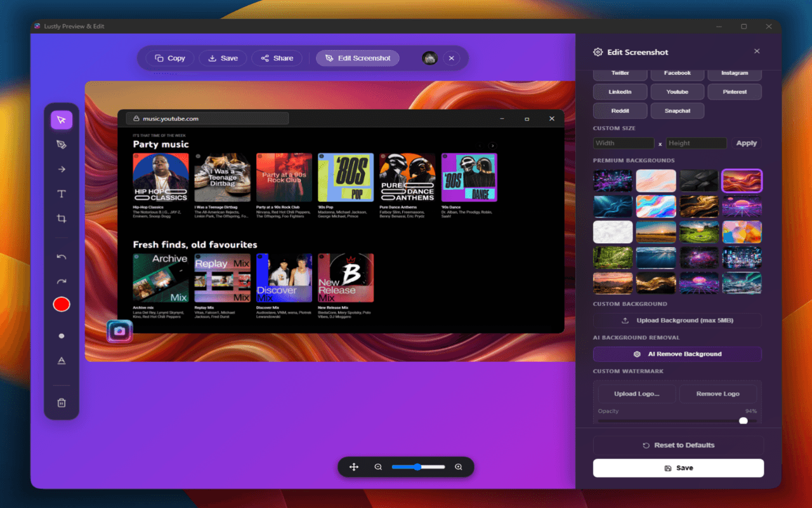This screenshot has width=812, height=508.
Task: Choose the Youtube size preset
Action: (678, 92)
